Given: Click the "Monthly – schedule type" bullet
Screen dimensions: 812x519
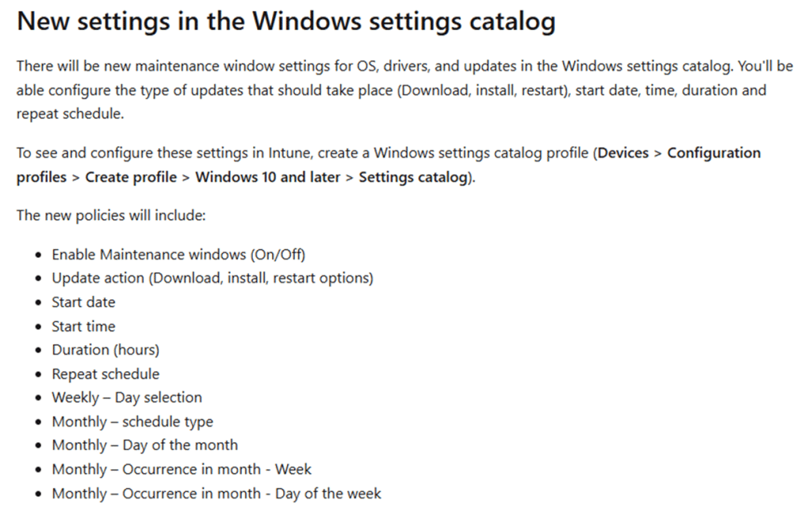Looking at the screenshot, I should click(x=132, y=421).
